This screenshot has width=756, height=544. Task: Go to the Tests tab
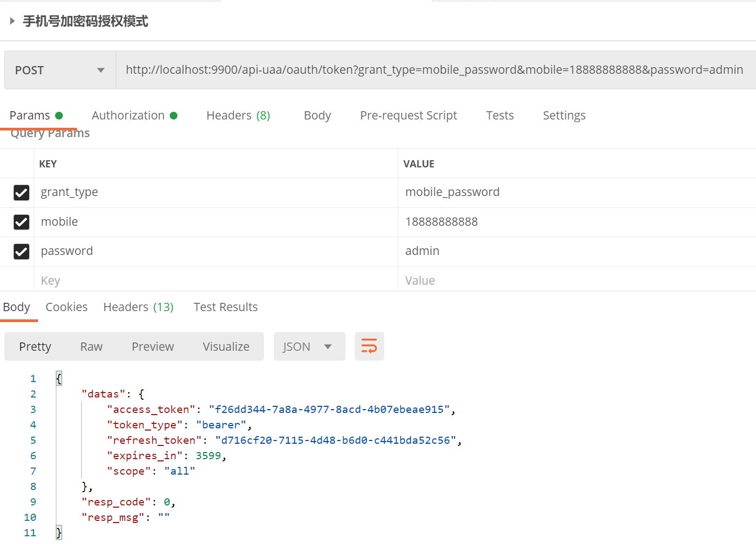pos(500,116)
